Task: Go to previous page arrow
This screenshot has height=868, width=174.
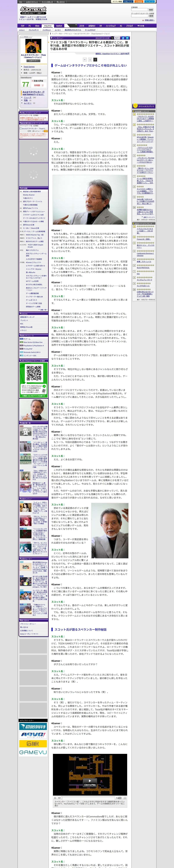Action: (x=85, y=60)
